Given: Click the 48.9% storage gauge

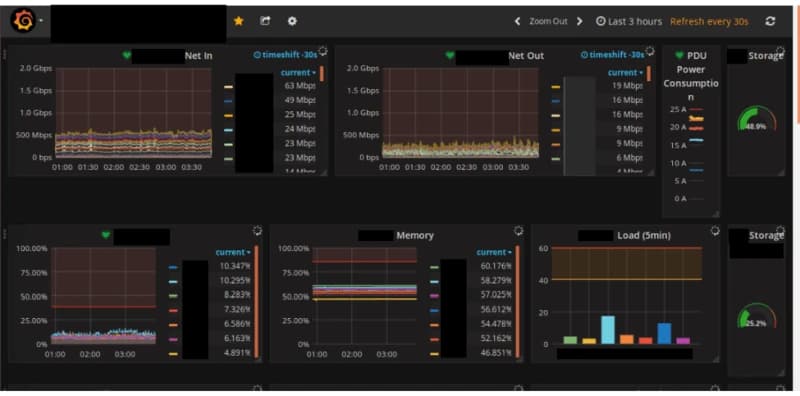Looking at the screenshot, I should [x=756, y=120].
